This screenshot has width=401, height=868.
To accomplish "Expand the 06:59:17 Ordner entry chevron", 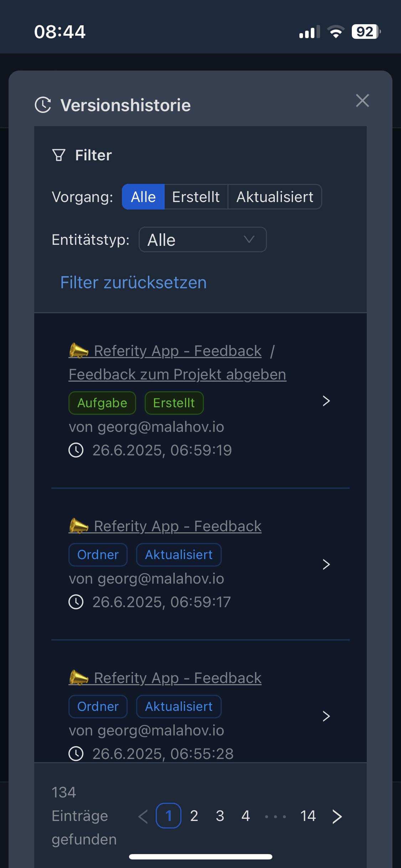I will 326,564.
